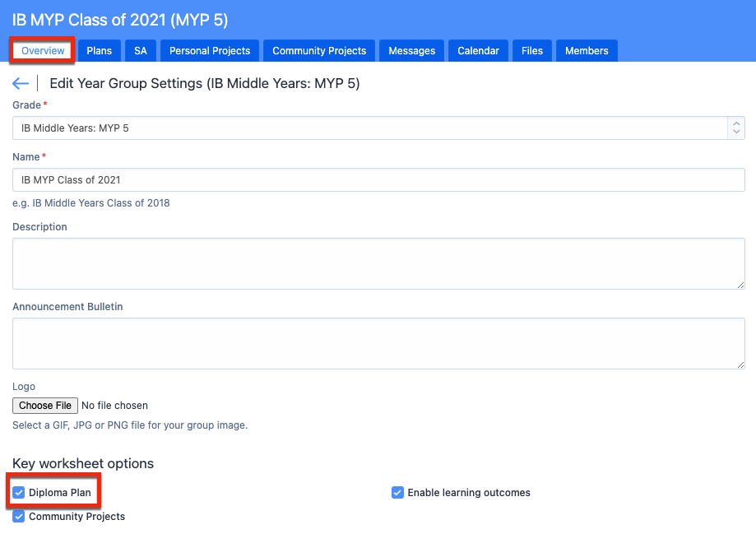Go to Personal Projects tab
756x534 pixels.
(210, 50)
